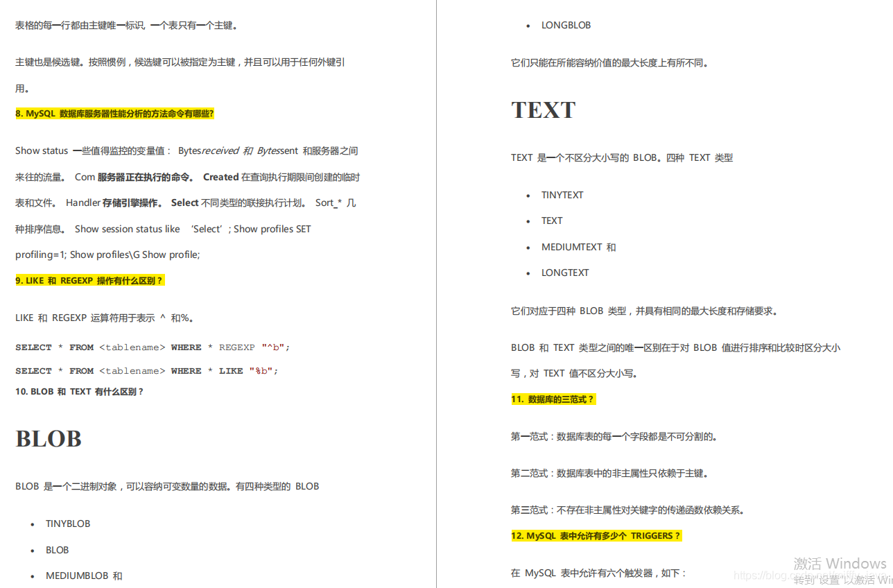The width and height of the screenshot is (893, 588).
Task: Click the 'MEDIUMBLOB 和' list item
Action: 84,576
